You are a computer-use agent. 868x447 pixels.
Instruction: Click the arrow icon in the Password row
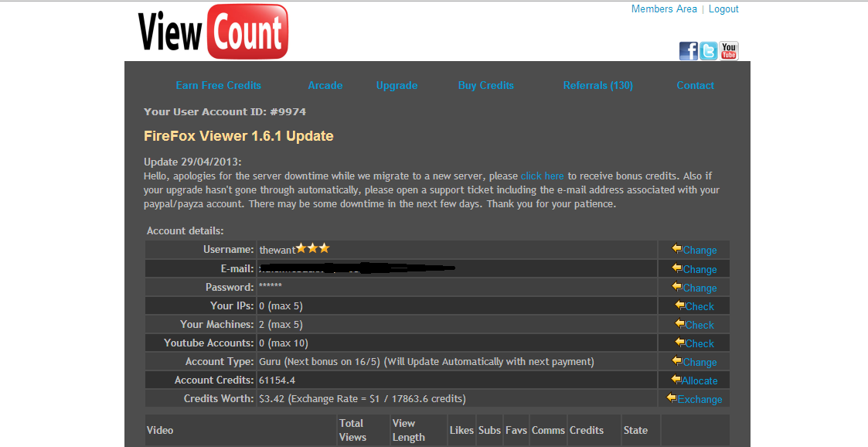[677, 287]
